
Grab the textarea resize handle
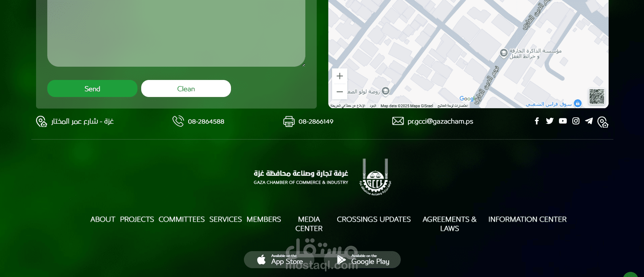pyautogui.click(x=303, y=65)
